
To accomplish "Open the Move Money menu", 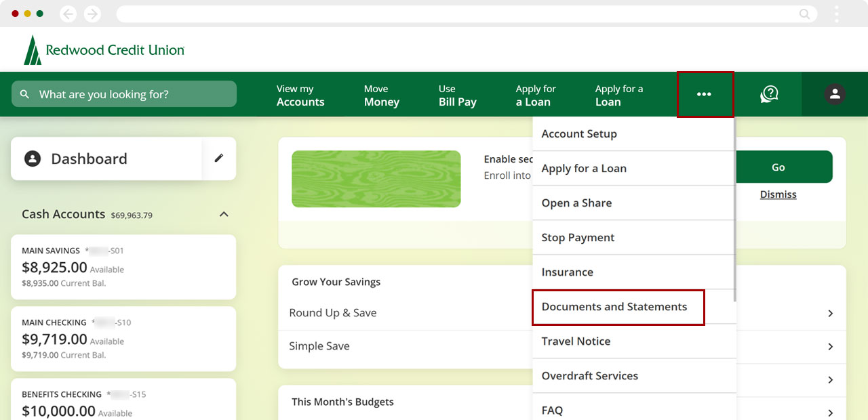I will click(x=381, y=95).
